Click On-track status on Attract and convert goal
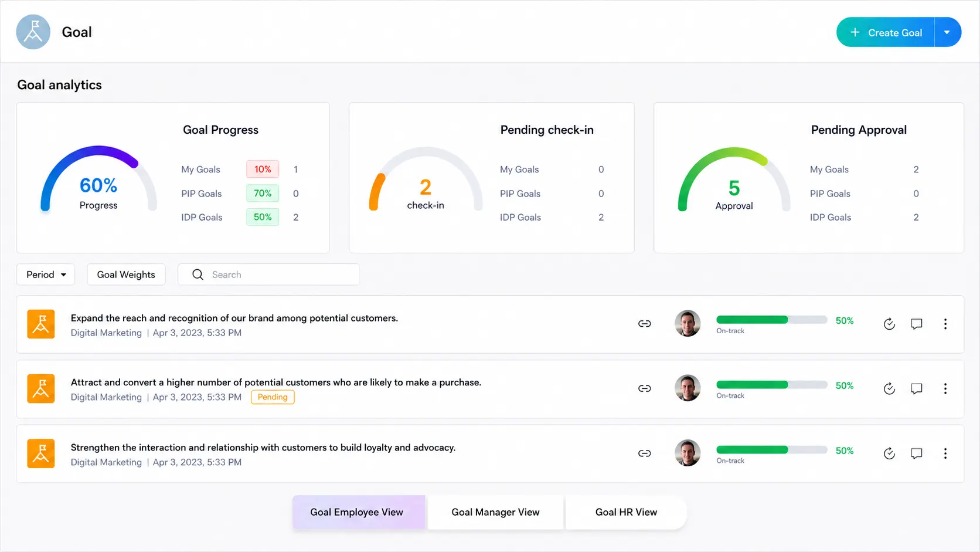Screen dimensions: 980x552 pyautogui.click(x=730, y=396)
